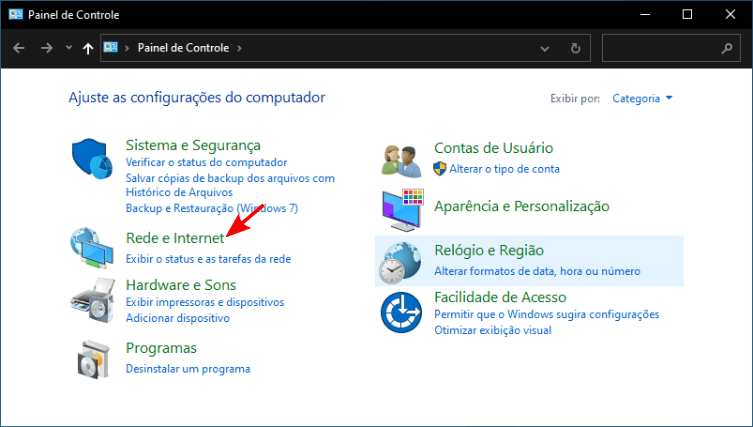This screenshot has width=753, height=427.
Task: Click Exibir impressoras e dispositivos
Action: [205, 302]
